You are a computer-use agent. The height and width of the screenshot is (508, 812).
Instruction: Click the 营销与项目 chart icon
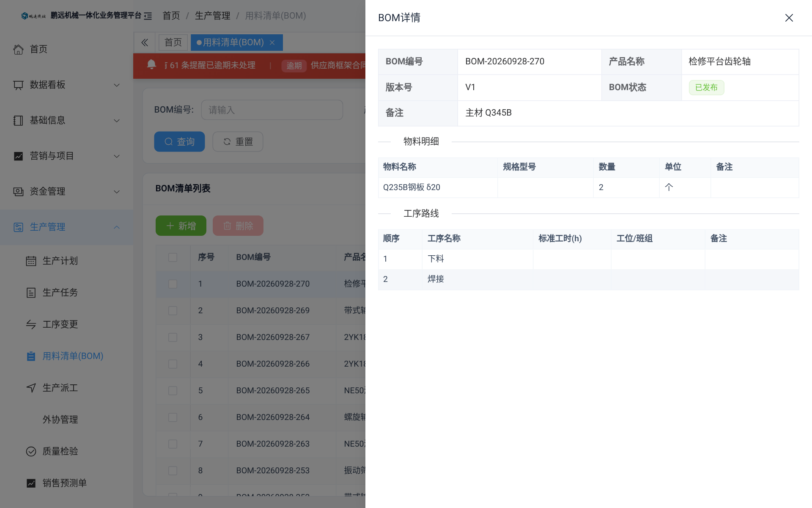pyautogui.click(x=18, y=156)
